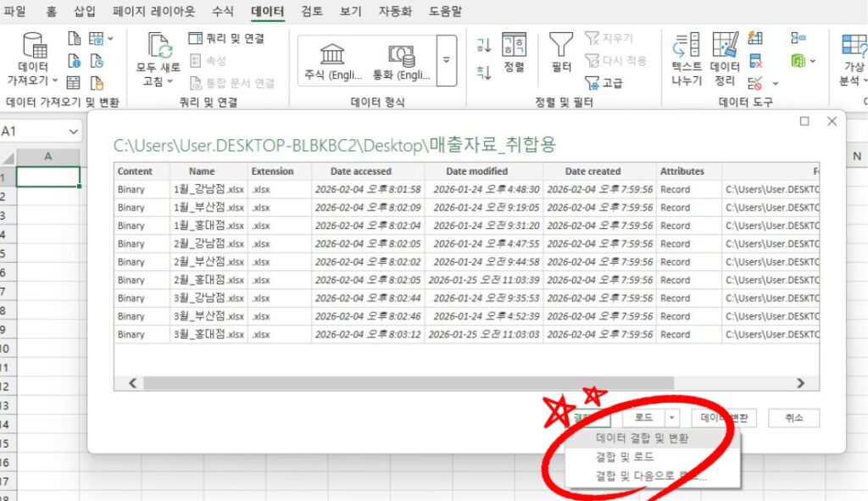
Task: Choose 데이터 결합 및 변환 menu item
Action: click(642, 439)
